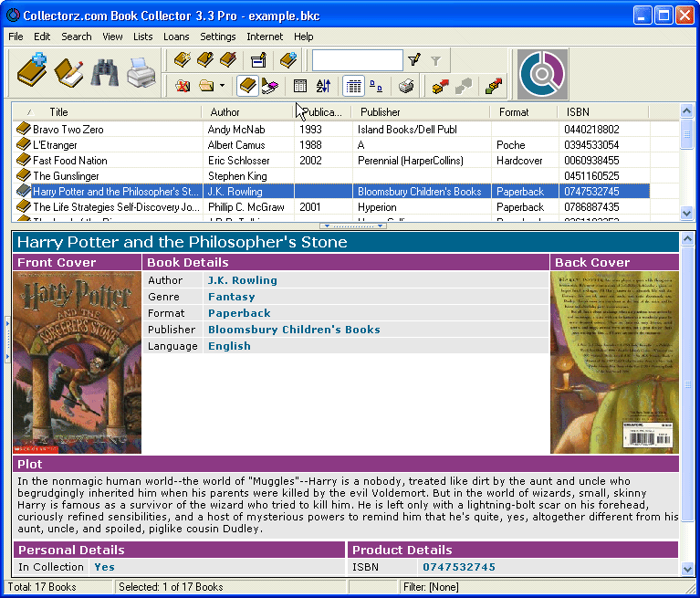Click the small print list icon
This screenshot has width=700, height=598.
[406, 86]
